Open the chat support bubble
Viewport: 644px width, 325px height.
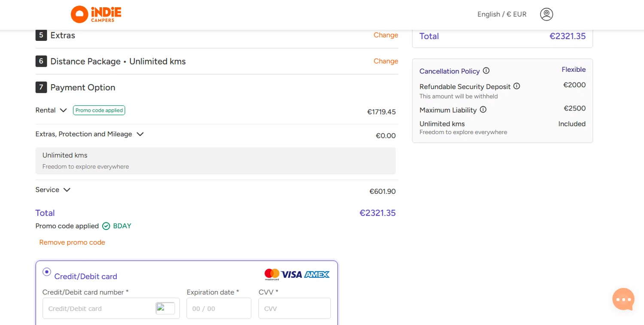click(x=623, y=299)
